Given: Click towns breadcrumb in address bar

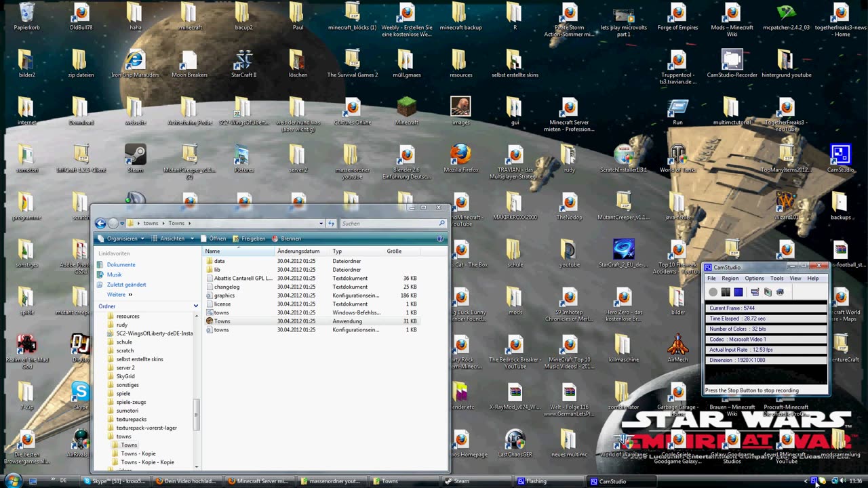Looking at the screenshot, I should (151, 223).
